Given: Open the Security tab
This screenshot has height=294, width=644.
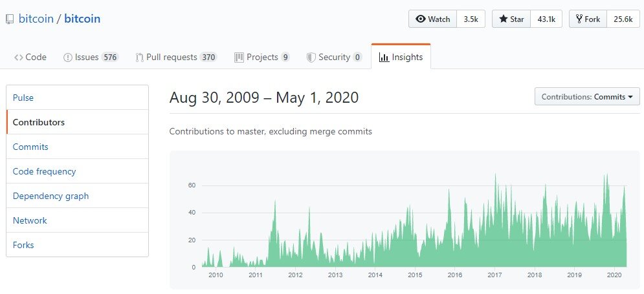Looking at the screenshot, I should [334, 57].
